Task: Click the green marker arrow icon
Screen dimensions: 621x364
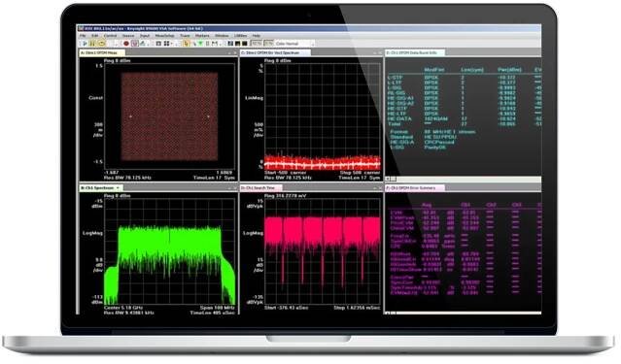Action: point(200,44)
